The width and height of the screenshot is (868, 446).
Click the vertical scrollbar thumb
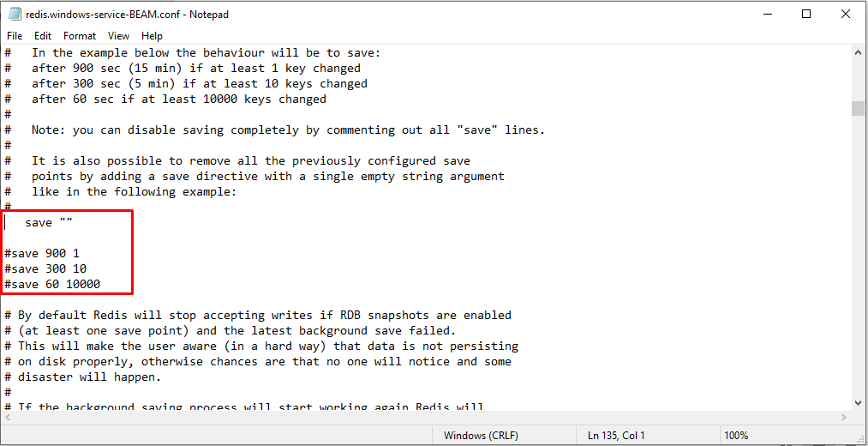[x=858, y=108]
